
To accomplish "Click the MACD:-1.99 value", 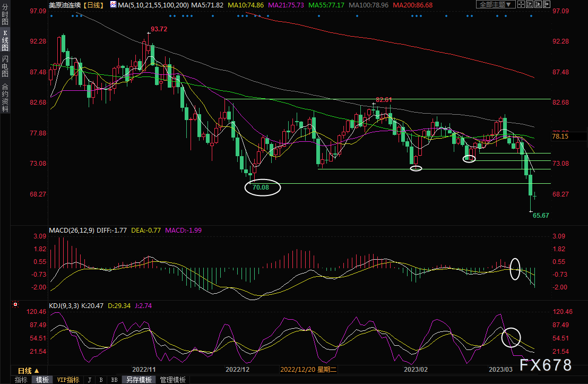I will (x=184, y=230).
